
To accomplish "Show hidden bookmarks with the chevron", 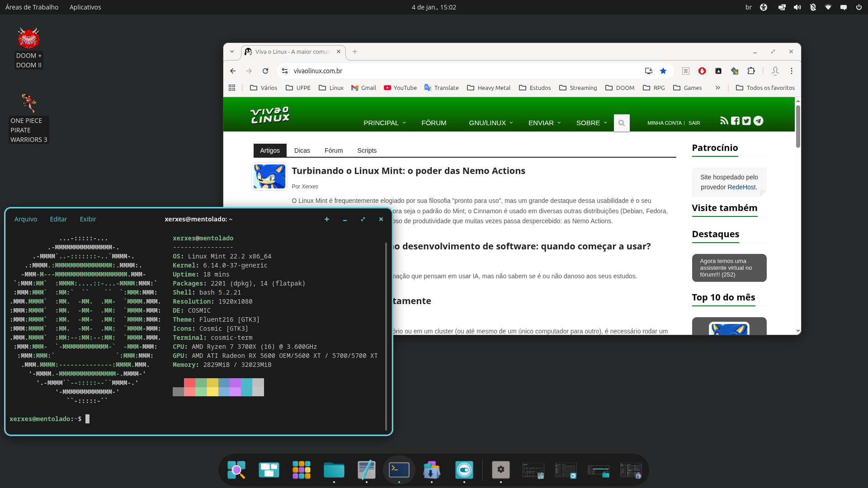I will coord(717,88).
